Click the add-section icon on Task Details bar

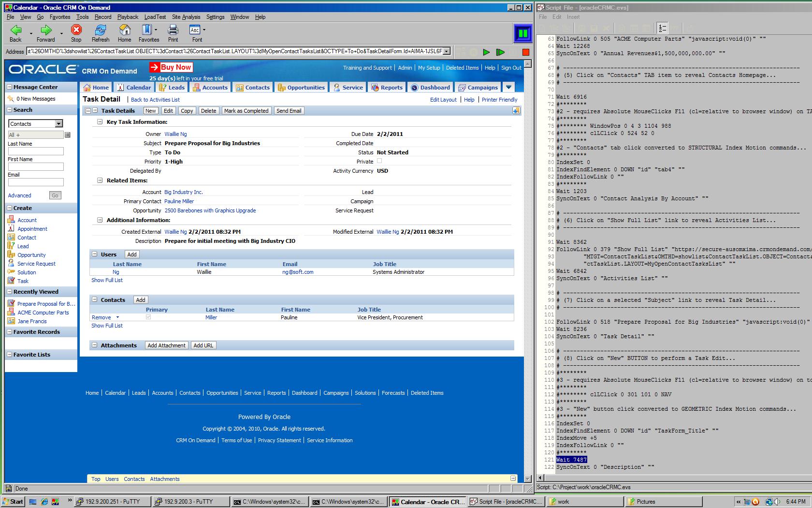tap(516, 111)
